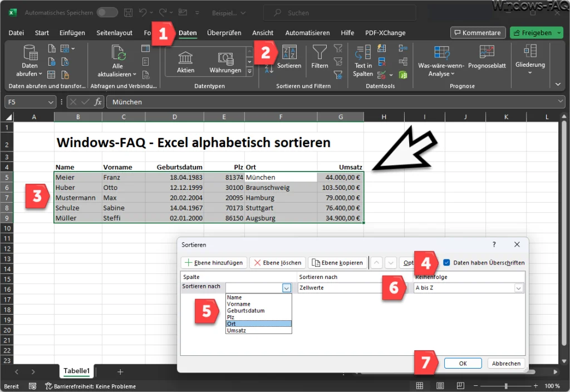Click the add new sheet plus icon

(x=120, y=371)
